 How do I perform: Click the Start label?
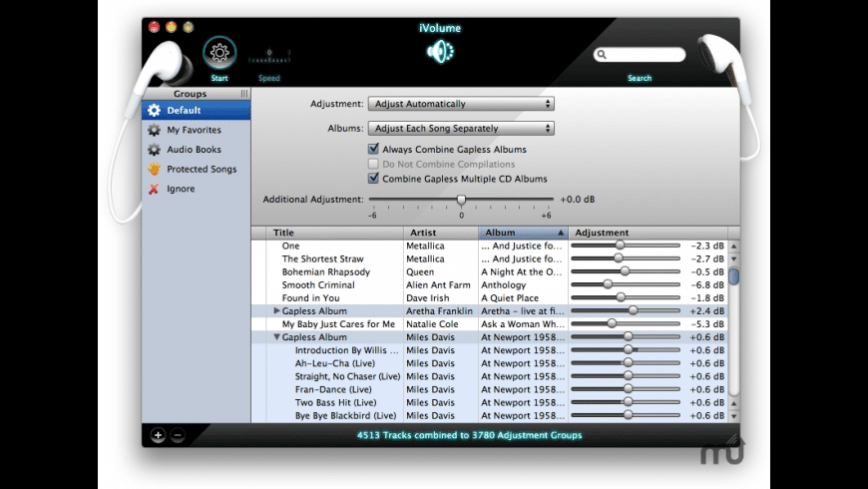(x=219, y=78)
